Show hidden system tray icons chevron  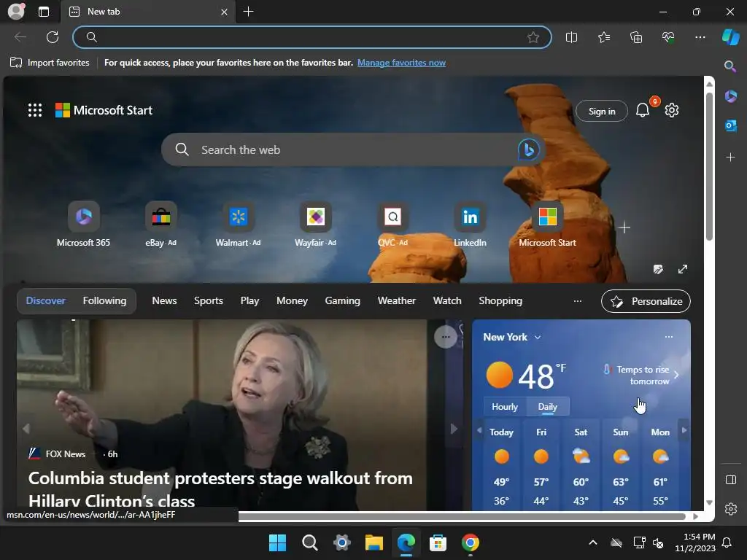(x=592, y=542)
